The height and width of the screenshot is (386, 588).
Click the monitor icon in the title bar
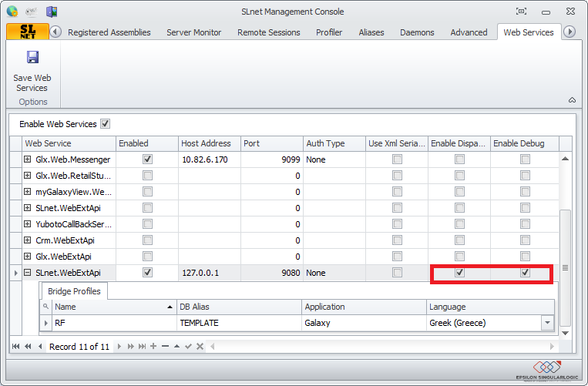click(52, 12)
